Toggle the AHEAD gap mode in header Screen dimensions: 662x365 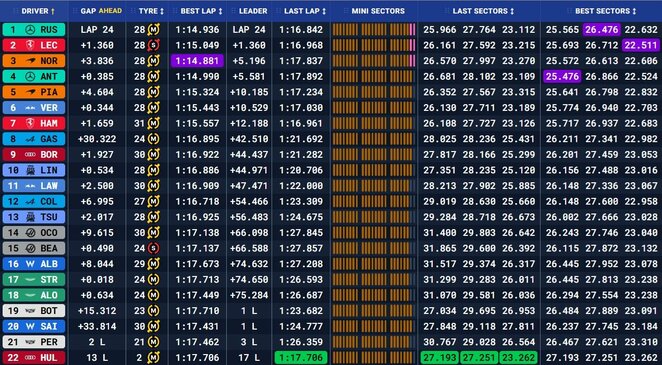tap(110, 11)
